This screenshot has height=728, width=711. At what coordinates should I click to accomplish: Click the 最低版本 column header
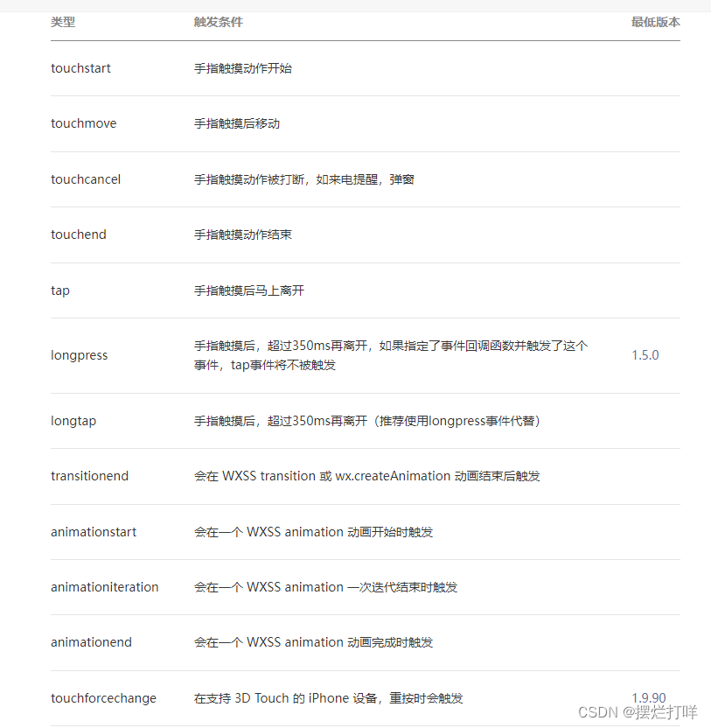pyautogui.click(x=655, y=22)
